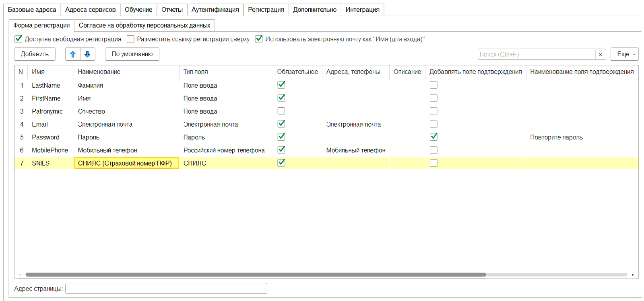644x301 pixels.
Task: Select the 'MobilePhone' name cell
Action: coord(50,150)
